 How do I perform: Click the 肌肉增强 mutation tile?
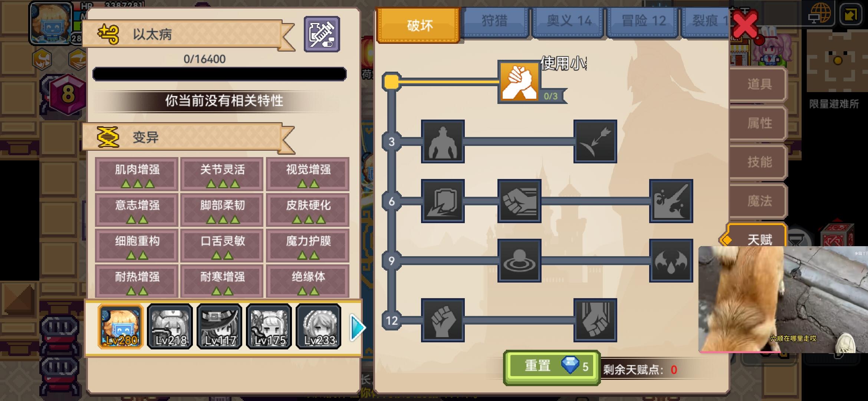pyautogui.click(x=137, y=174)
